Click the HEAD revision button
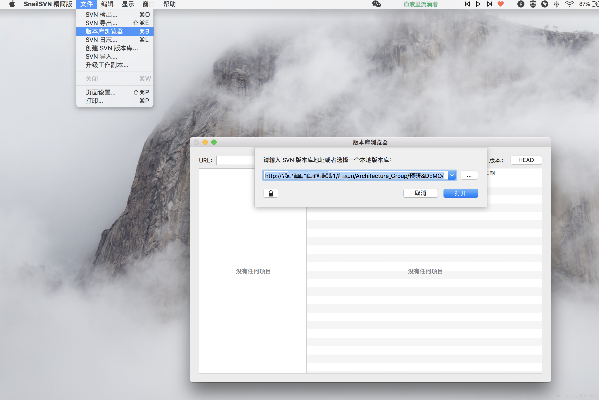Screen dimensions: 599x400 [x=526, y=160]
